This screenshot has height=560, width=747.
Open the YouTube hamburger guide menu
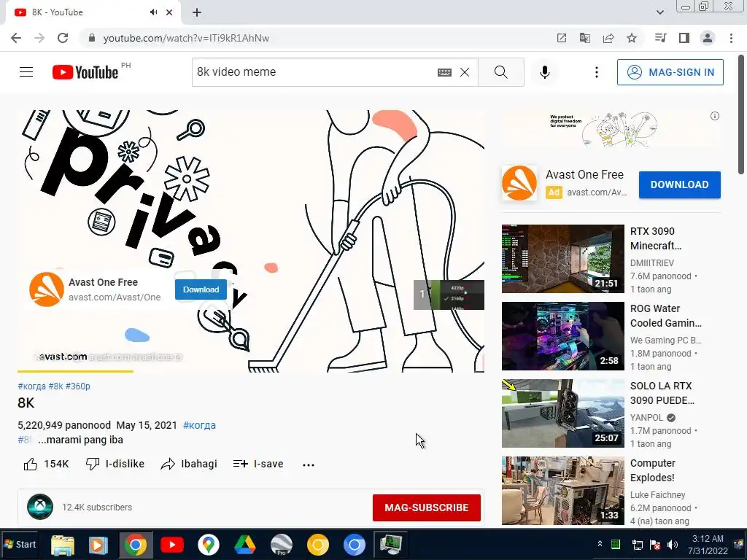[x=26, y=72]
